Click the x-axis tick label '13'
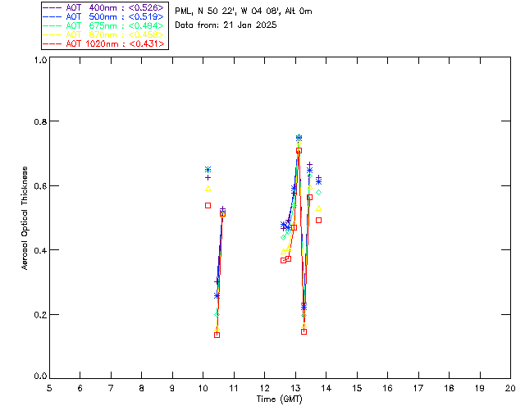Viewport: 525px width, 420px height. 295,388
